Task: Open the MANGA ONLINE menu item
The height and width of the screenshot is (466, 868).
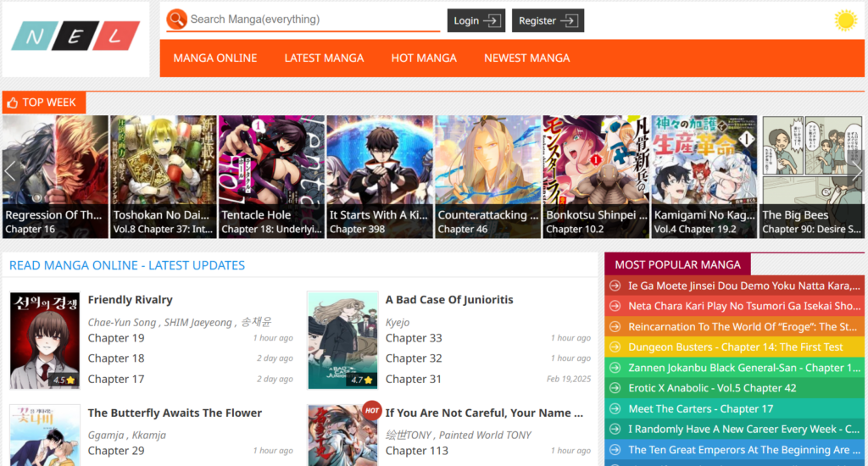Action: tap(214, 58)
